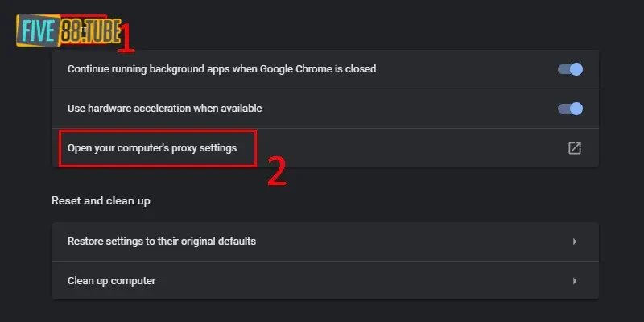Open your computer's proxy settings link

[x=152, y=148]
